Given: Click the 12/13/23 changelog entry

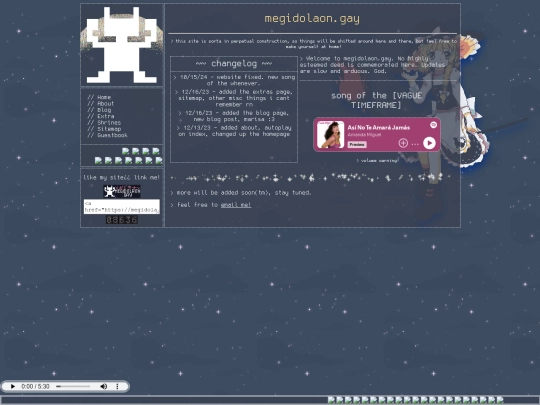Looking at the screenshot, I should (x=234, y=131).
